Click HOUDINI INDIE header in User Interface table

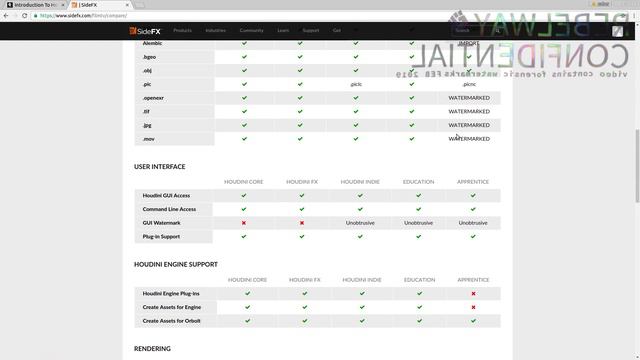tap(360, 182)
